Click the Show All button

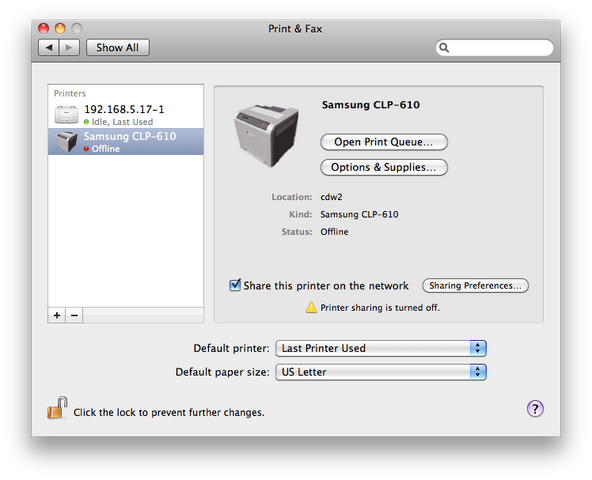pyautogui.click(x=118, y=48)
